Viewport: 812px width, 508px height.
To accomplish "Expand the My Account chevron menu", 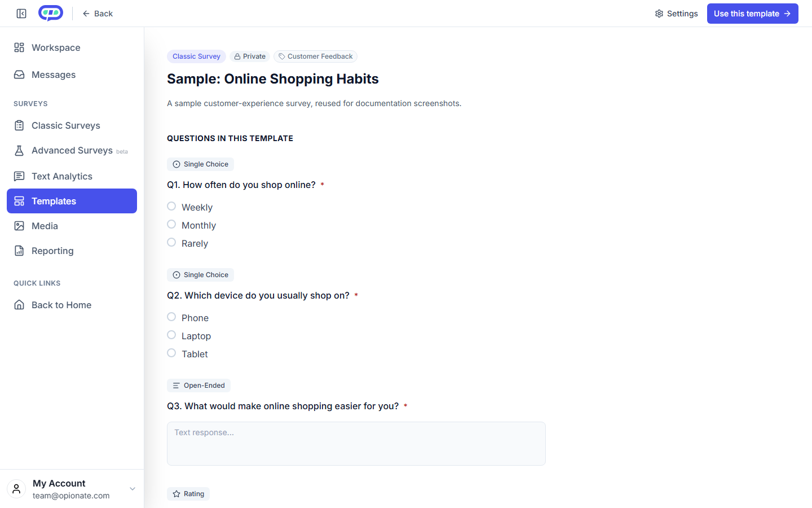I will point(133,489).
